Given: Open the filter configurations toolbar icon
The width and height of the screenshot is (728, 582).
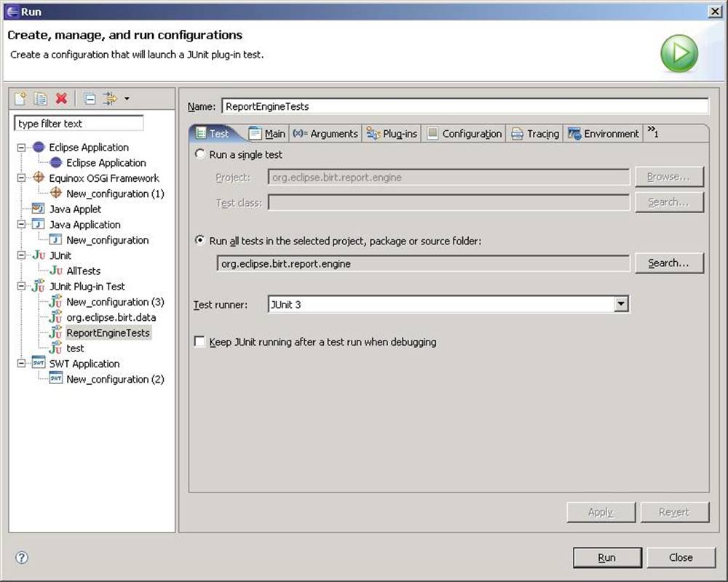Looking at the screenshot, I should click(x=111, y=99).
